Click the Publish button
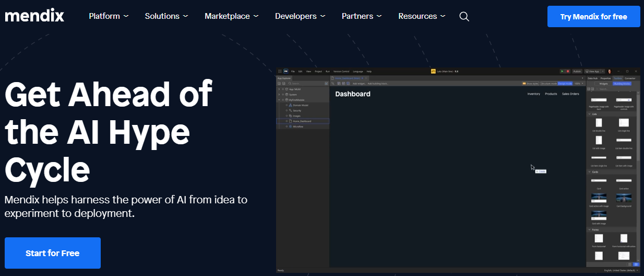The height and width of the screenshot is (276, 644). tap(577, 71)
